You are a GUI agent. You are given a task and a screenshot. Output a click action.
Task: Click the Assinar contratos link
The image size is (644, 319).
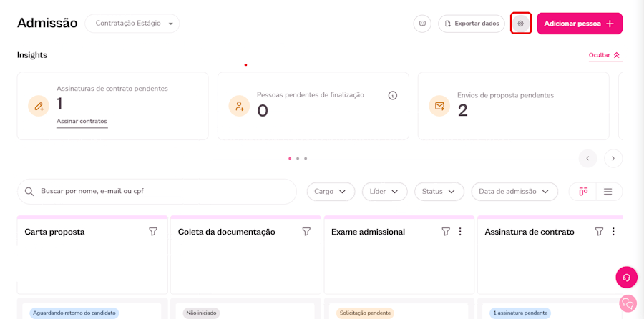coord(82,121)
